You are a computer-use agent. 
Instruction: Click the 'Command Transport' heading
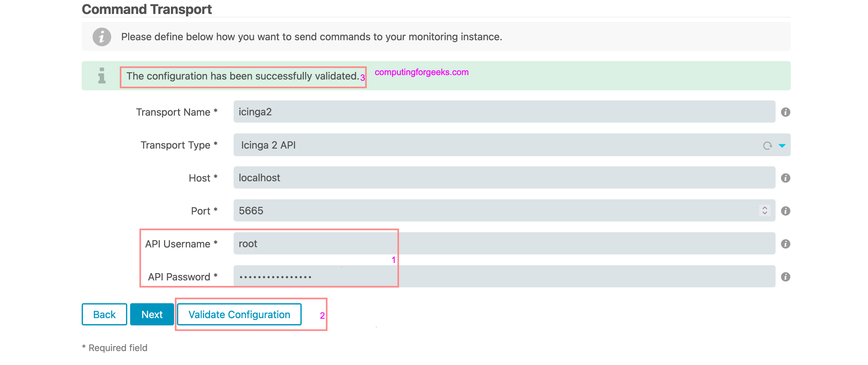point(147,9)
